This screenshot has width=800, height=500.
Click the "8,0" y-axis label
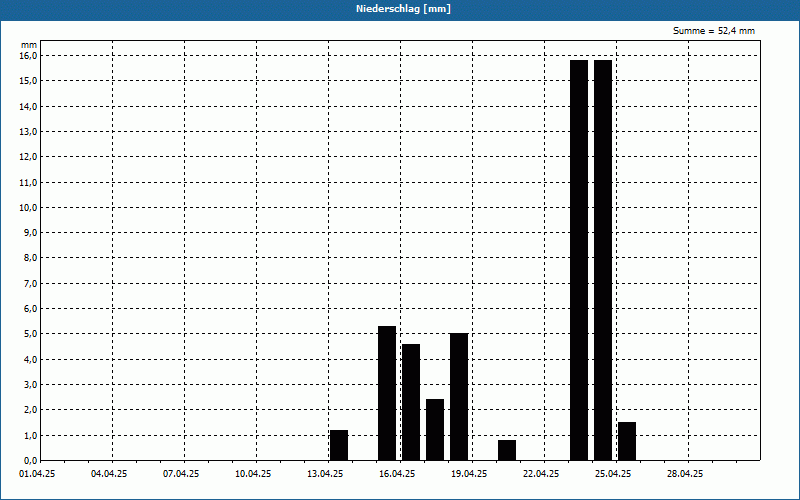click(31, 258)
